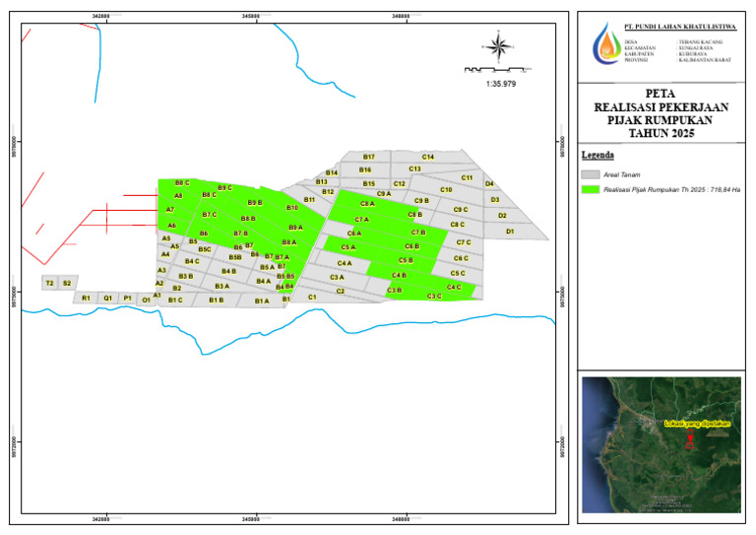Click block B14 label
This screenshot has height=535, width=756.
point(331,172)
